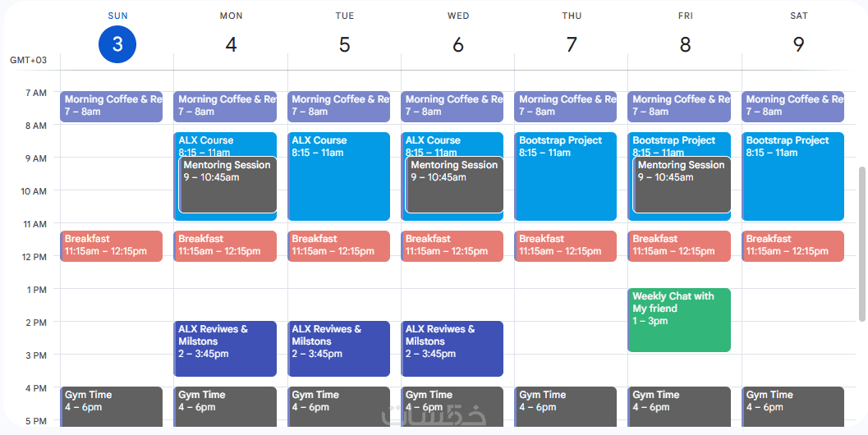Open Saturday's Gym Time event
The width and height of the screenshot is (868, 435).
[792, 406]
